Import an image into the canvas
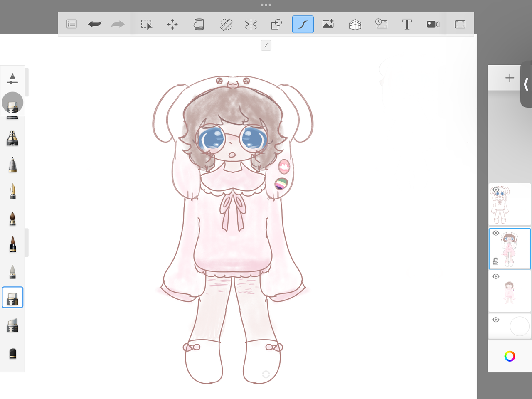 coord(328,25)
